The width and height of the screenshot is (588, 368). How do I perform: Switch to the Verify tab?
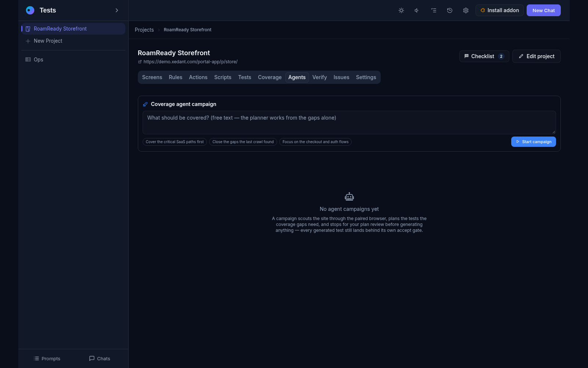[320, 77]
